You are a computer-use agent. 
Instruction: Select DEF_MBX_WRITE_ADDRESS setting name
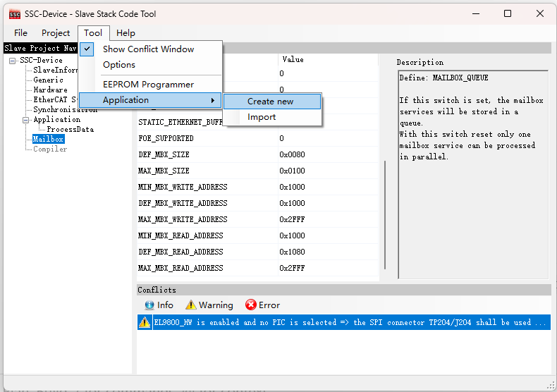183,203
